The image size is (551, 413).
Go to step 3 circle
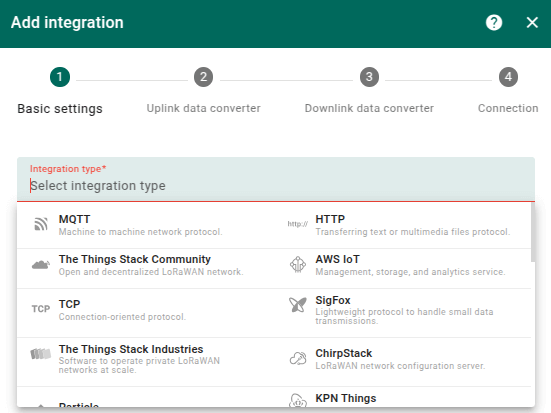(x=369, y=77)
